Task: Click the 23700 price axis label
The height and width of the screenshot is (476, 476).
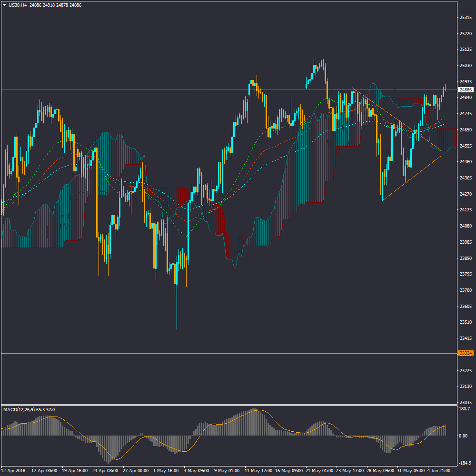Action: pyautogui.click(x=466, y=290)
